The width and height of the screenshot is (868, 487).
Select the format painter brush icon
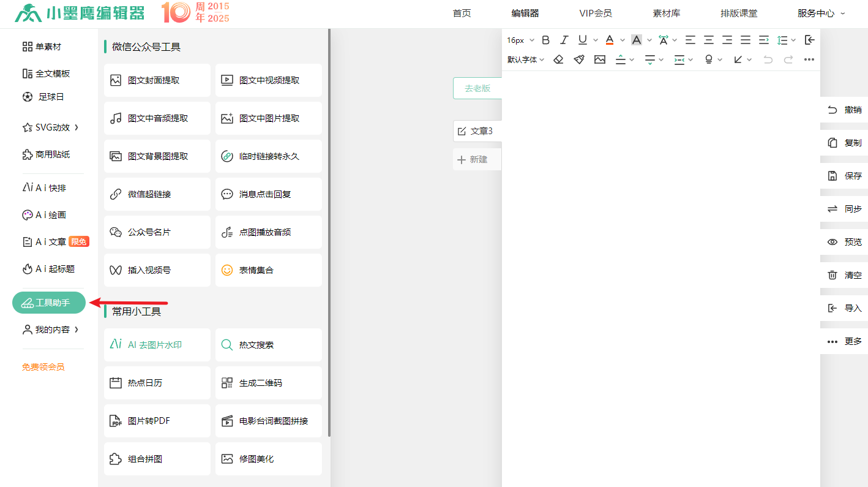tap(579, 59)
